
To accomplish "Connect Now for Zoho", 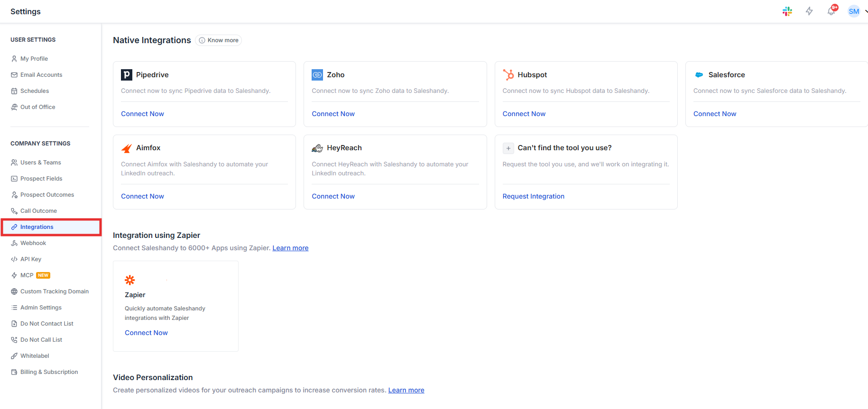I will tap(333, 114).
